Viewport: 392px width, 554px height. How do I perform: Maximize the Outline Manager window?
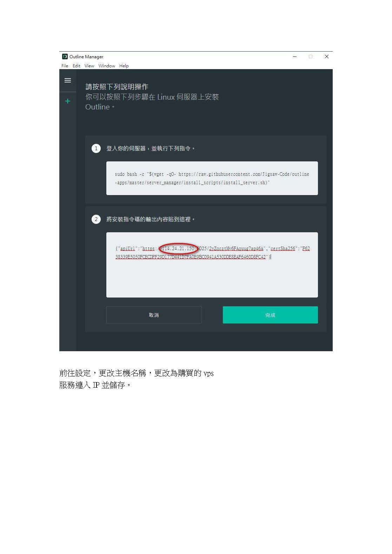click(x=311, y=56)
